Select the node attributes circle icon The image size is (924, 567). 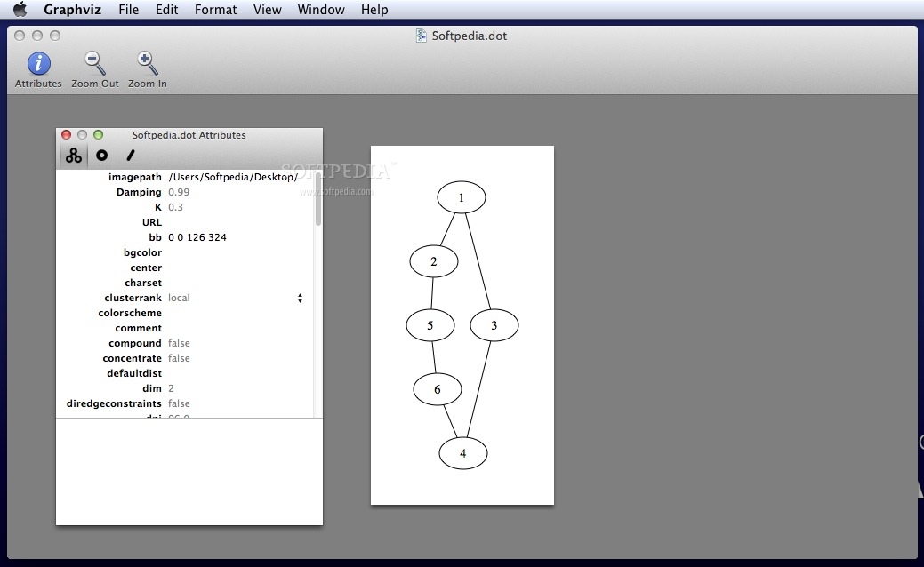click(102, 156)
